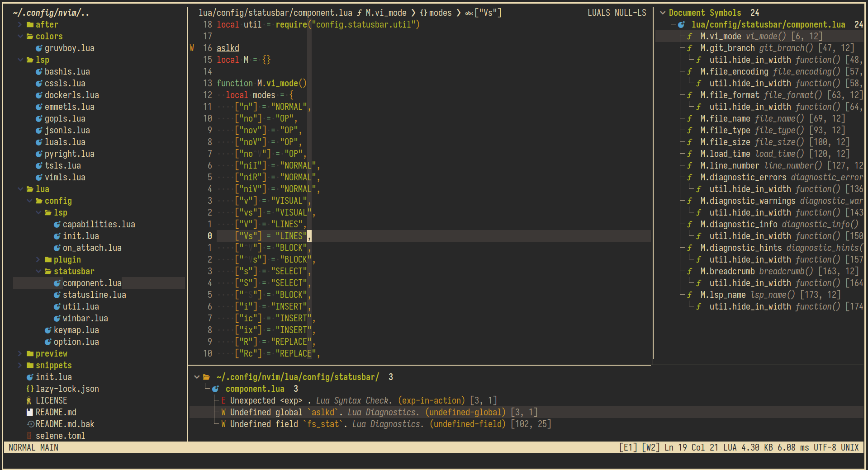Click the lua file icon in Document Symbols
This screenshot has height=470, width=868.
click(681, 24)
